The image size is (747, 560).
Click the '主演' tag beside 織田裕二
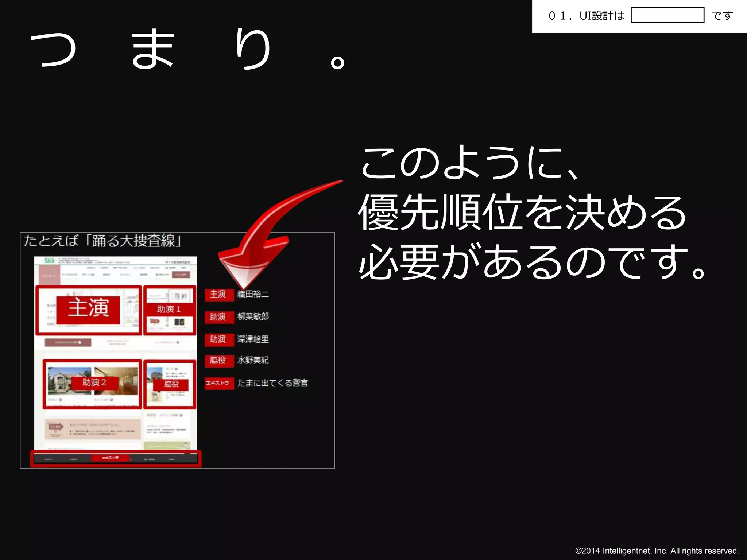coord(219,294)
